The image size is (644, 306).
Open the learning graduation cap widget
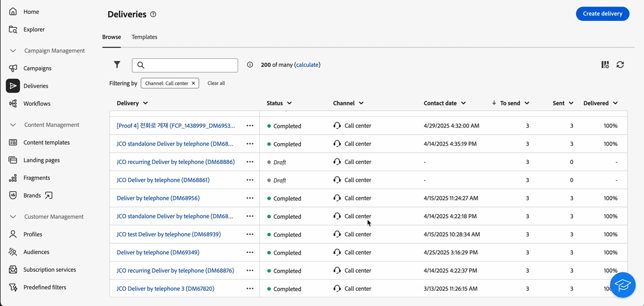coord(623,285)
